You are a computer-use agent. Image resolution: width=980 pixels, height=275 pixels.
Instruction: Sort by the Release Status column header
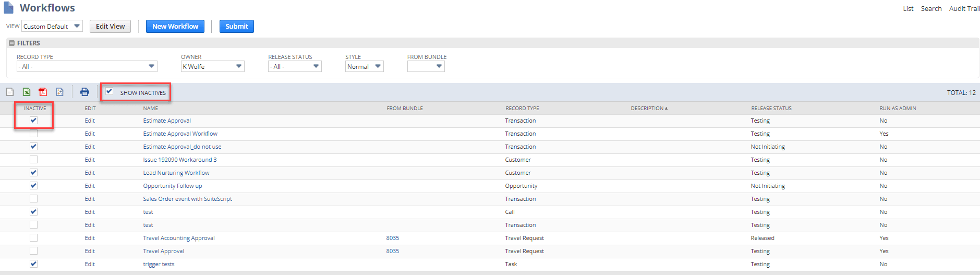pyautogui.click(x=771, y=109)
